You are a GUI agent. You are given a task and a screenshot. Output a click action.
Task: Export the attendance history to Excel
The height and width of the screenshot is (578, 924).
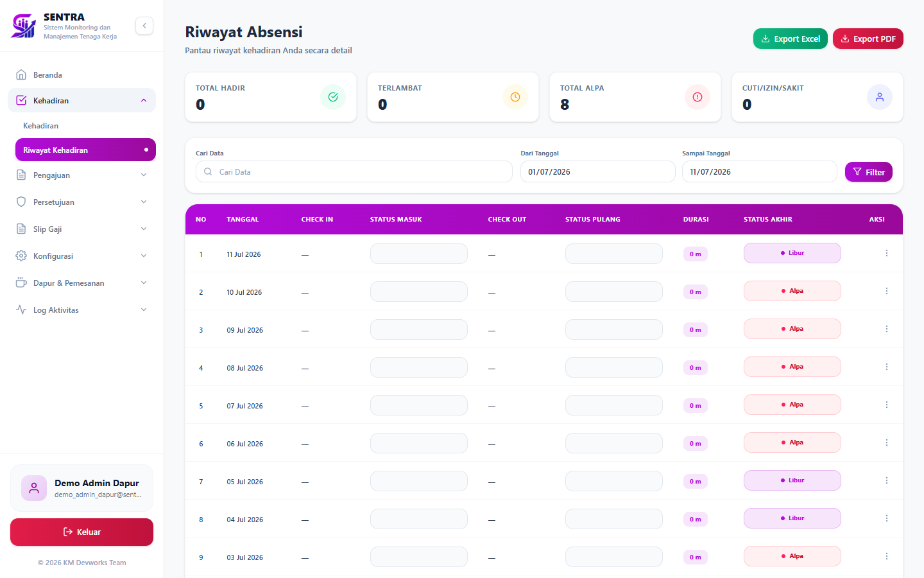point(791,39)
